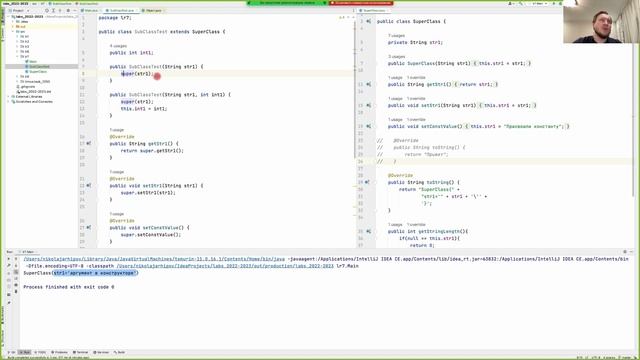Click the override gutter icon beside setConstValue in SubClassTest

(89, 228)
